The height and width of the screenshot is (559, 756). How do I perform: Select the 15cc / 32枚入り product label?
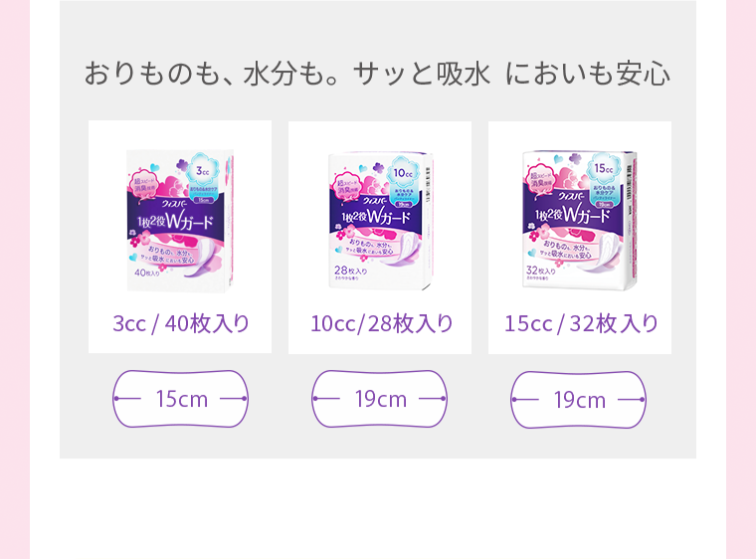pos(581,323)
